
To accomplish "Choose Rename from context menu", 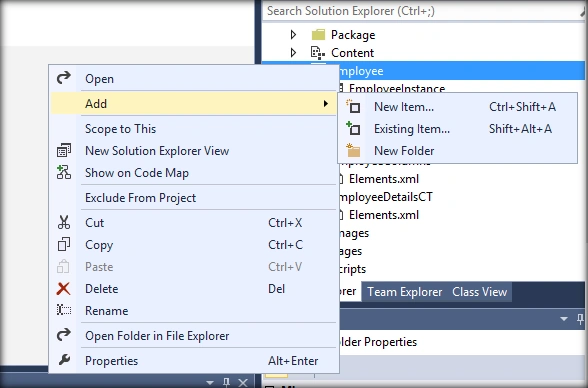I will click(194, 311).
